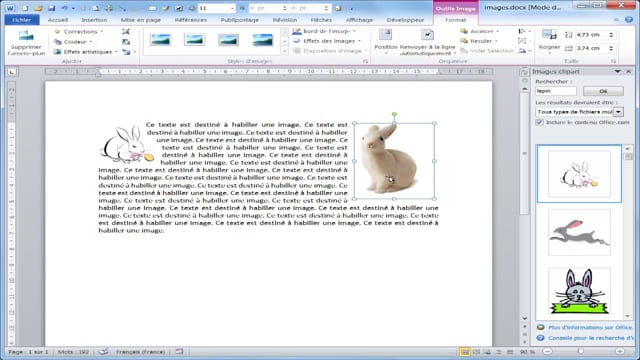640x360 pixels.
Task: Switch to the Mise en page tab
Action: [141, 20]
